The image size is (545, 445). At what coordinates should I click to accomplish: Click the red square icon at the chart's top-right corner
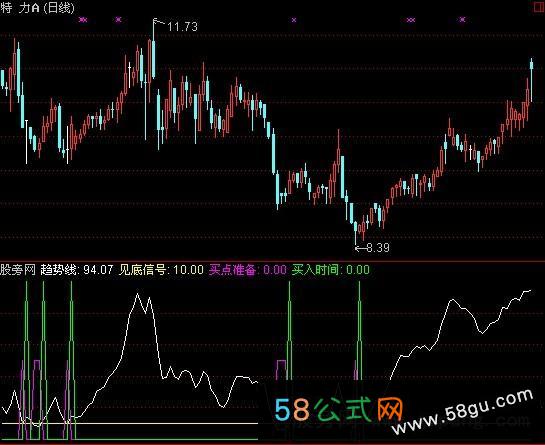click(x=540, y=7)
